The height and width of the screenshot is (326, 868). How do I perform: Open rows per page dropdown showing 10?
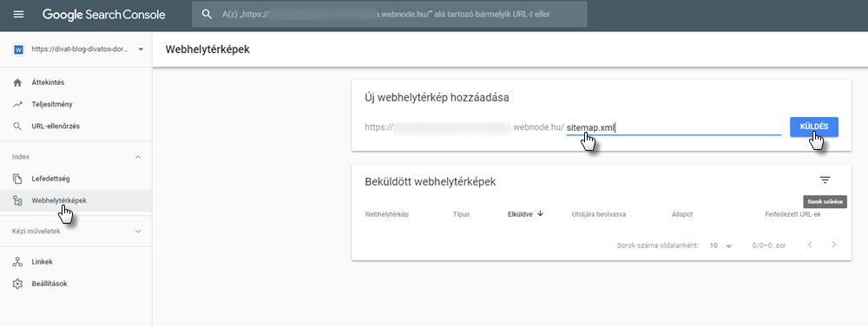tap(720, 245)
